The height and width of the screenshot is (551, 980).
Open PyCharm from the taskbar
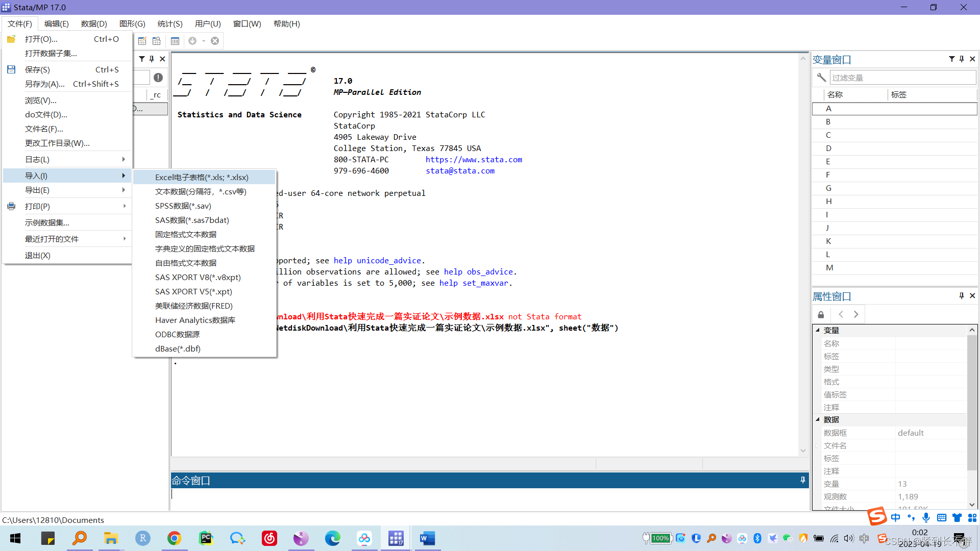pyautogui.click(x=206, y=538)
